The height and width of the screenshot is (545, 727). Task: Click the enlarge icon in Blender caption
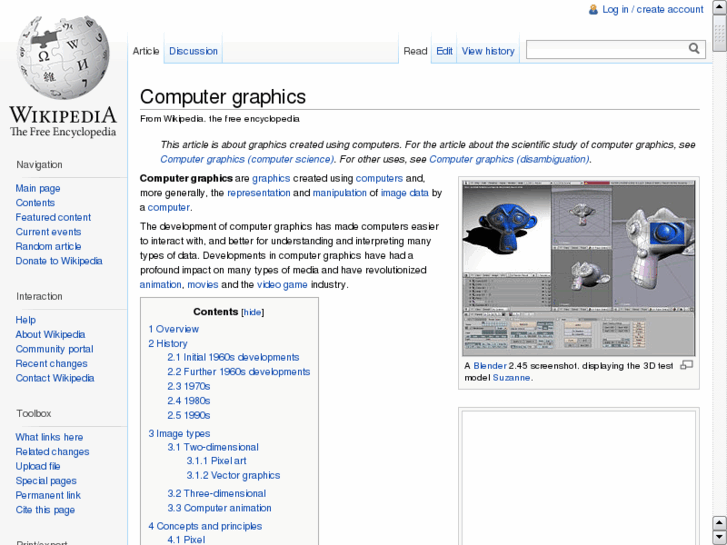pyautogui.click(x=686, y=365)
